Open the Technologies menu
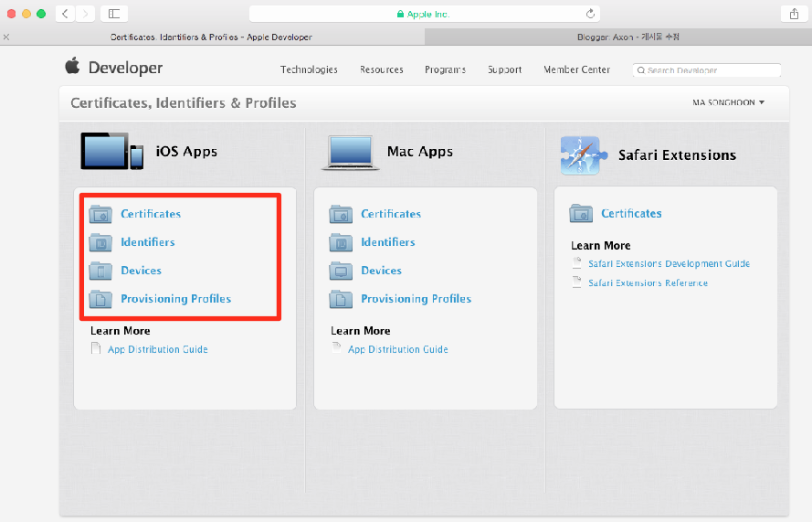 click(309, 69)
